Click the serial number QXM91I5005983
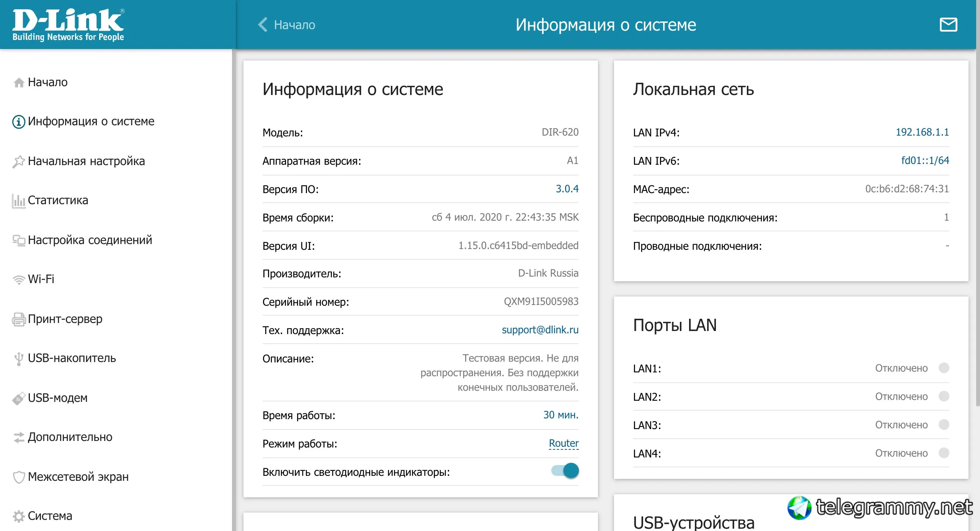This screenshot has width=980, height=531. click(541, 302)
